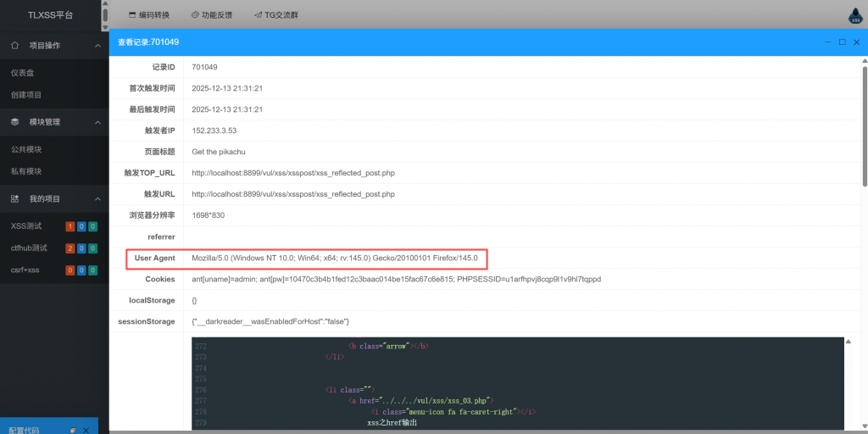
Task: Click the trigger IP 152.233.3.53
Action: coord(214,131)
